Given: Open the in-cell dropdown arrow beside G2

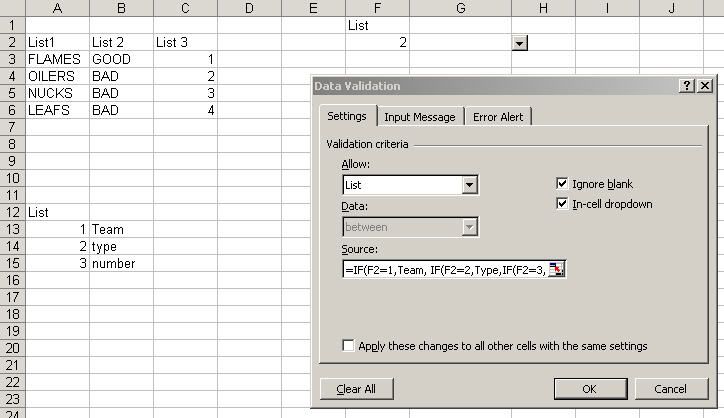Looking at the screenshot, I should 519,43.
